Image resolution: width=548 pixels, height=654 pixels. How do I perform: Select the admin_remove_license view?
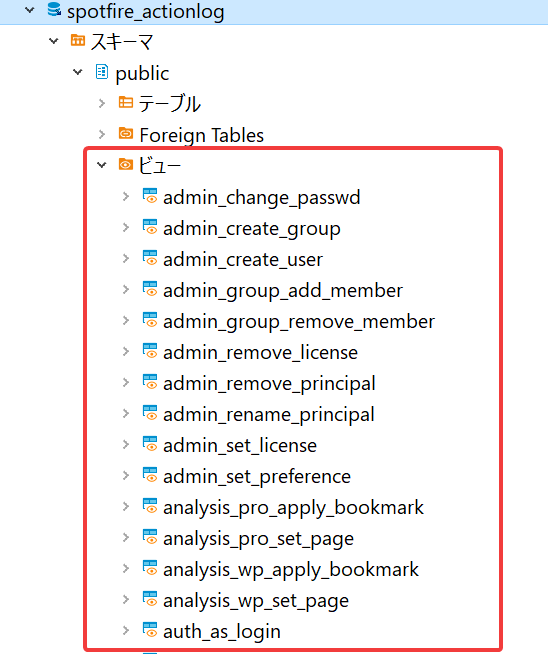click(260, 353)
